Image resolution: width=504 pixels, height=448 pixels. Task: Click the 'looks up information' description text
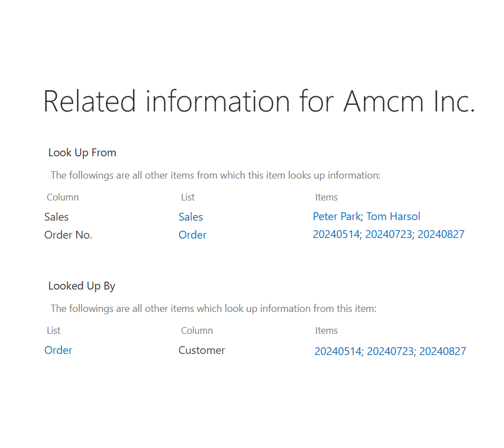(x=215, y=175)
